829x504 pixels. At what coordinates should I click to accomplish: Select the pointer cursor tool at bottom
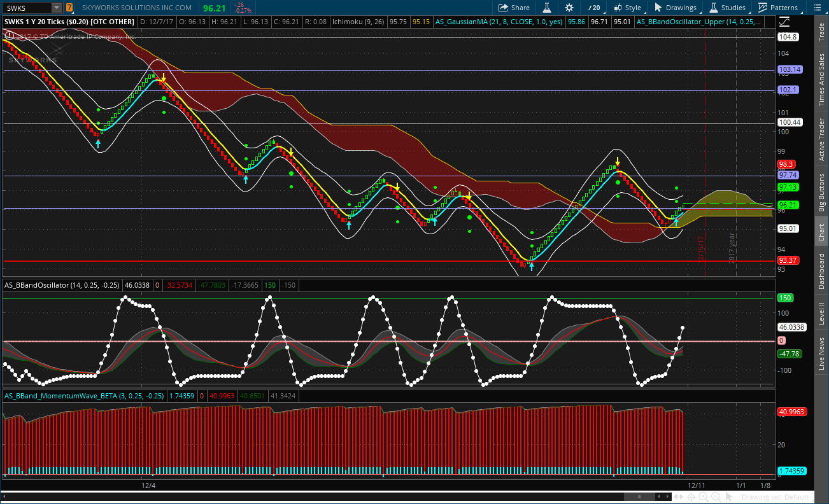[x=728, y=497]
